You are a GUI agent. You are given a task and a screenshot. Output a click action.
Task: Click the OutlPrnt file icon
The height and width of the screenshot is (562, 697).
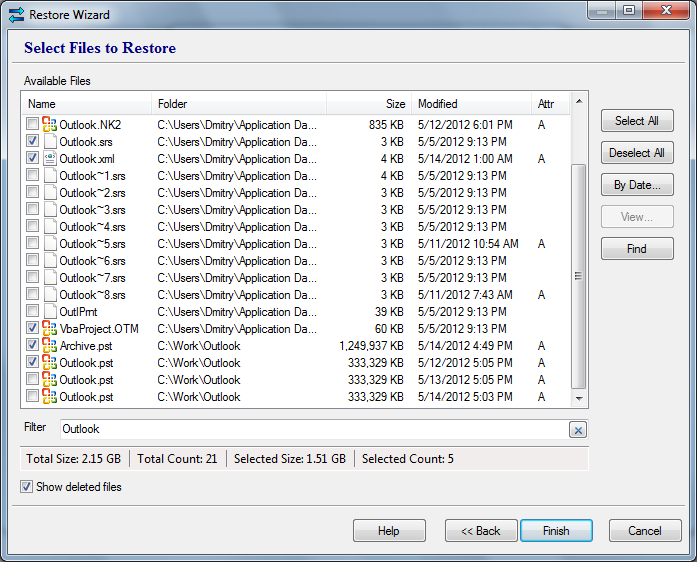click(x=49, y=312)
